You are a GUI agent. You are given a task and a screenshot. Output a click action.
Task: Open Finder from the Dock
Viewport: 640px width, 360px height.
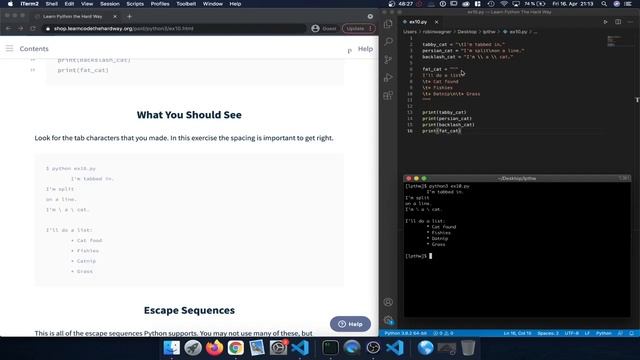coord(171,348)
